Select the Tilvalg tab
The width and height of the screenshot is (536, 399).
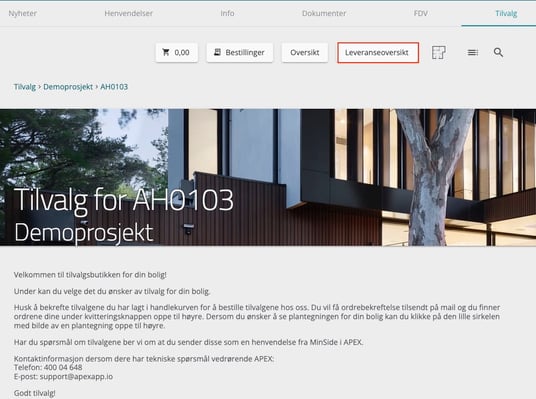pos(506,13)
